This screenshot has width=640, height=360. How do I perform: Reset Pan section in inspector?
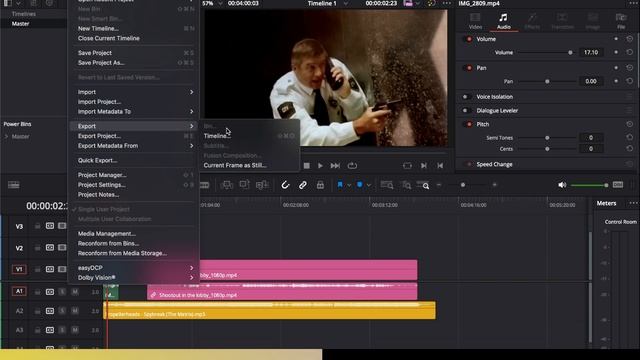629,67
